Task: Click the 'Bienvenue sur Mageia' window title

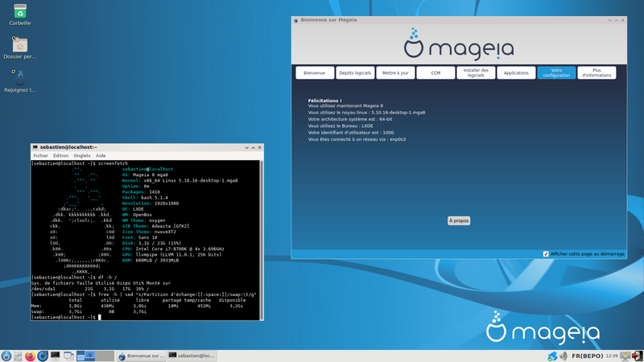Action: (x=328, y=19)
